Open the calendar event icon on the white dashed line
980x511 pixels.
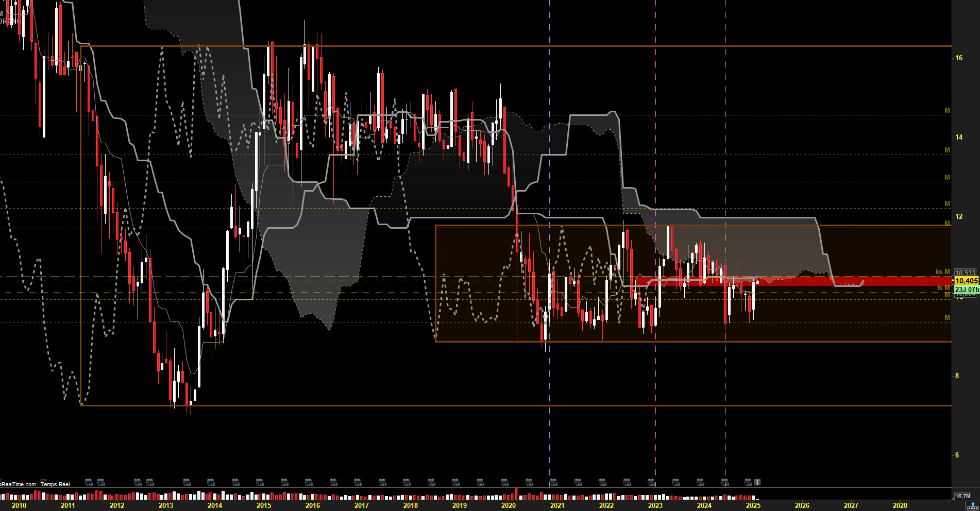[725, 482]
